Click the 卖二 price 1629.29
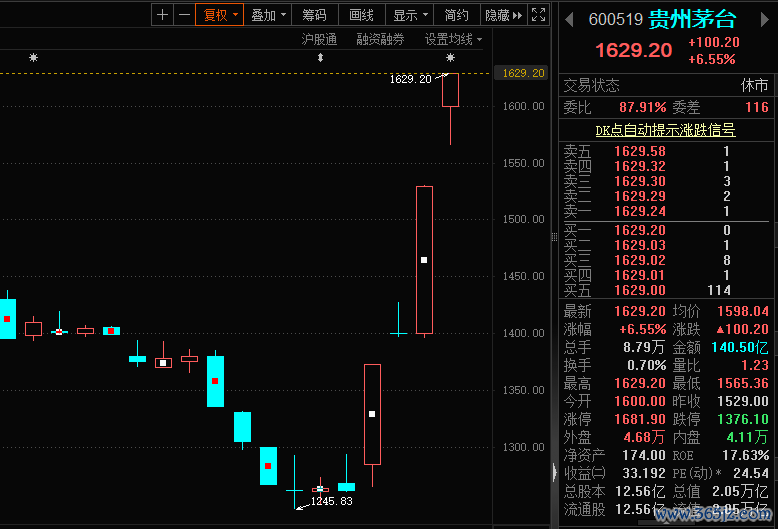The width and height of the screenshot is (778, 529). click(x=640, y=196)
